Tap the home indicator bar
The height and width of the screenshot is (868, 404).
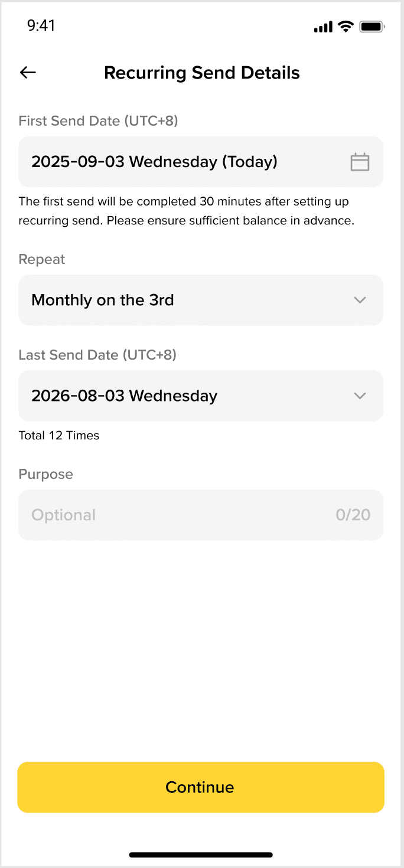click(x=201, y=854)
